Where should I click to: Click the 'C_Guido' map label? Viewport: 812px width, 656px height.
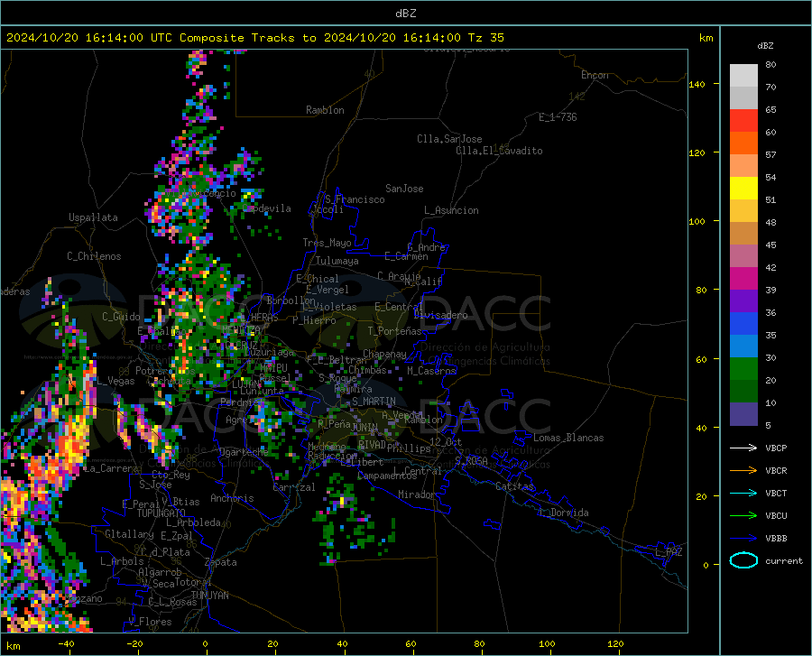[121, 317]
